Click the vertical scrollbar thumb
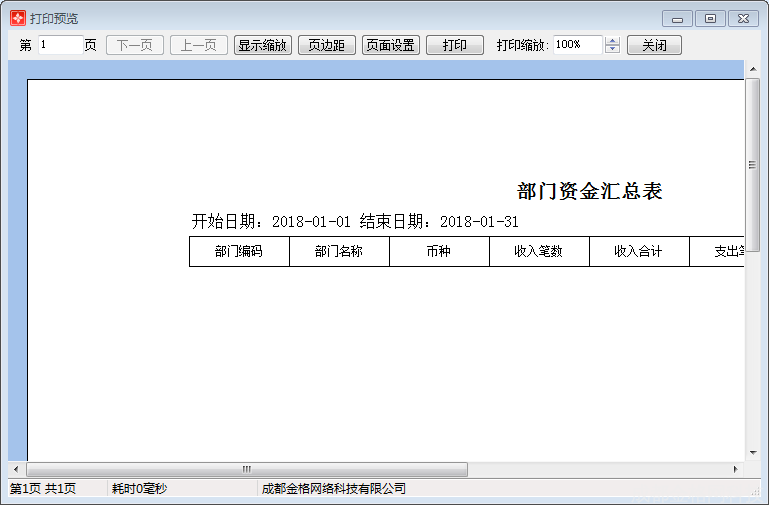This screenshot has width=769, height=505. (752, 165)
